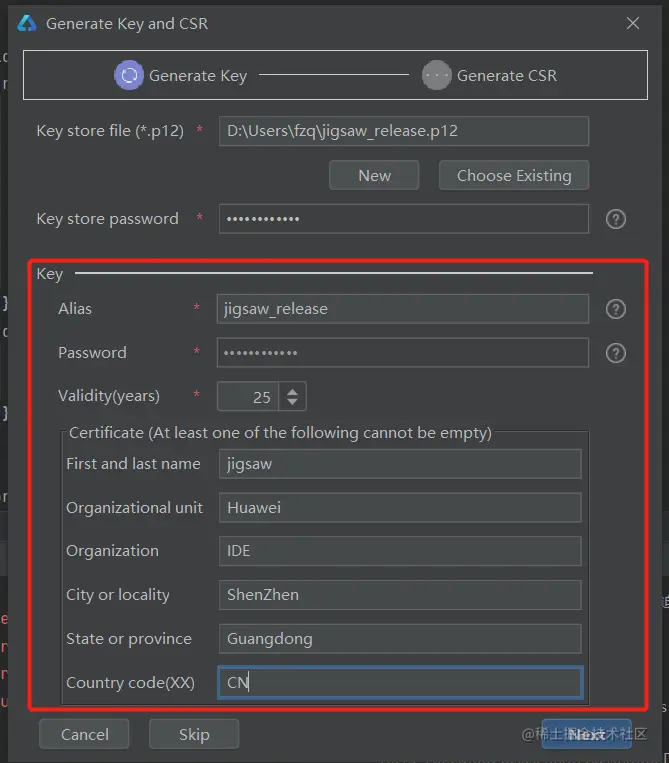This screenshot has width=669, height=763.
Task: Click the Organizational unit field
Action: coord(399,508)
